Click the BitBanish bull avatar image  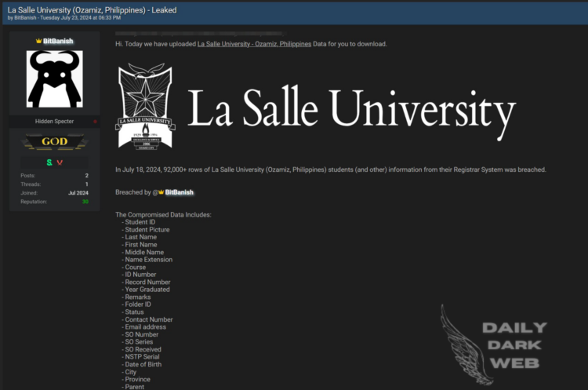(x=55, y=79)
